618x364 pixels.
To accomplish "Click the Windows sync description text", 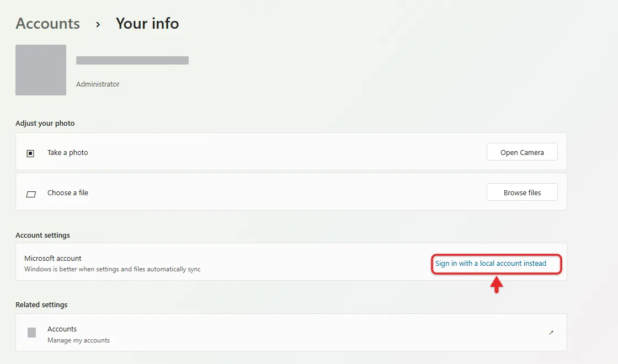I will 113,269.
